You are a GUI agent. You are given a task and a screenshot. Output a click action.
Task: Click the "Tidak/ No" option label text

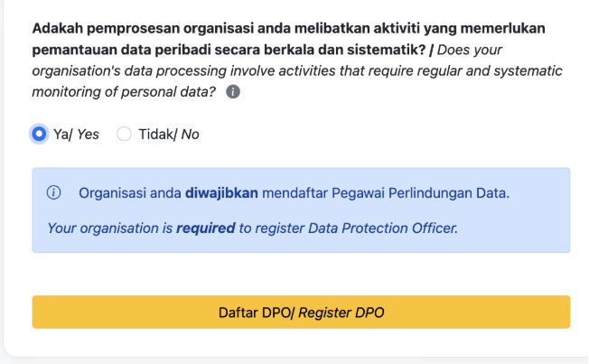coord(168,135)
